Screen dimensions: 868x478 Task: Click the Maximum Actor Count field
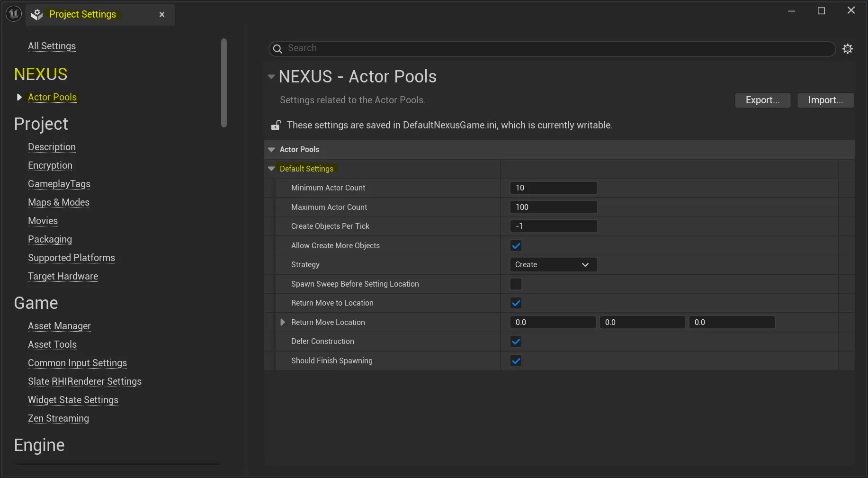coord(553,207)
